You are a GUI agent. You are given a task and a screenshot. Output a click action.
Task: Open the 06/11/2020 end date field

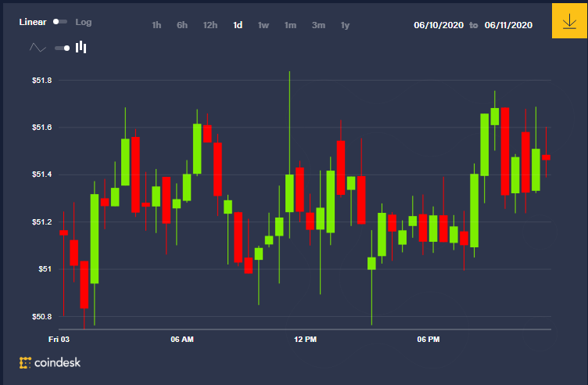click(x=508, y=25)
